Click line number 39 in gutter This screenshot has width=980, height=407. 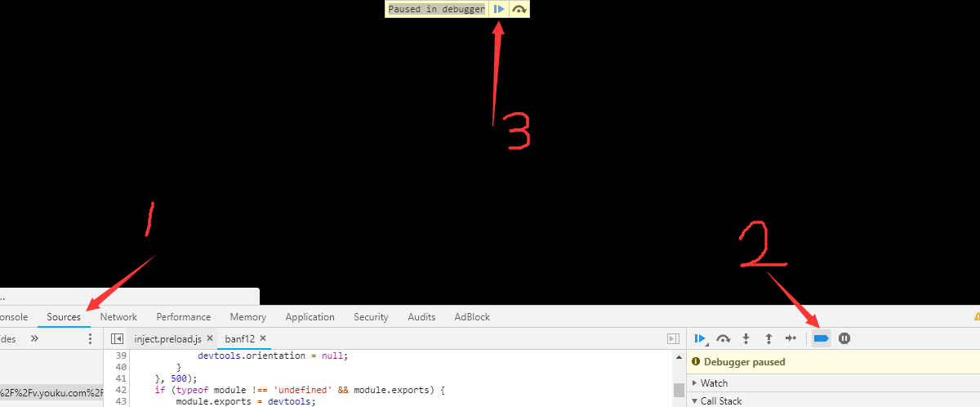click(121, 356)
